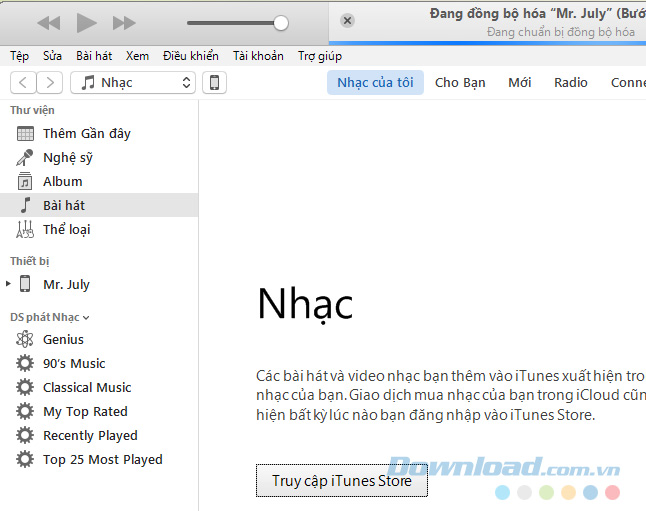The image size is (646, 511).
Task: Open the Tệp menu
Action: coord(19,56)
